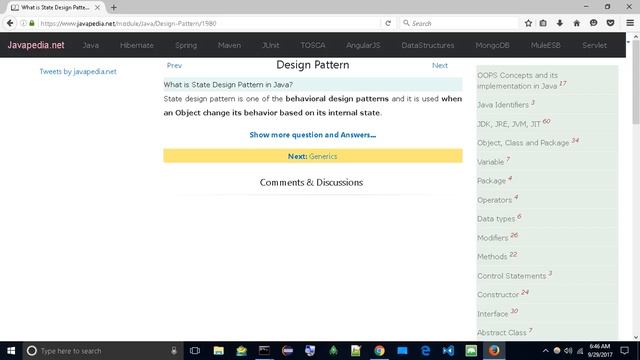Open OOPS Concepts and its implementation link
Image resolution: width=640 pixels, height=360 pixels.
click(522, 80)
